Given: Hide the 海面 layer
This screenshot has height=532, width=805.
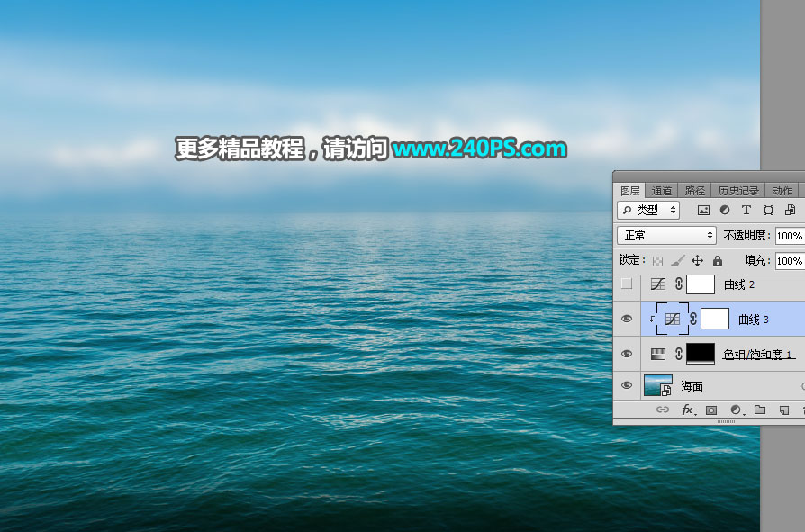Looking at the screenshot, I should tap(627, 385).
